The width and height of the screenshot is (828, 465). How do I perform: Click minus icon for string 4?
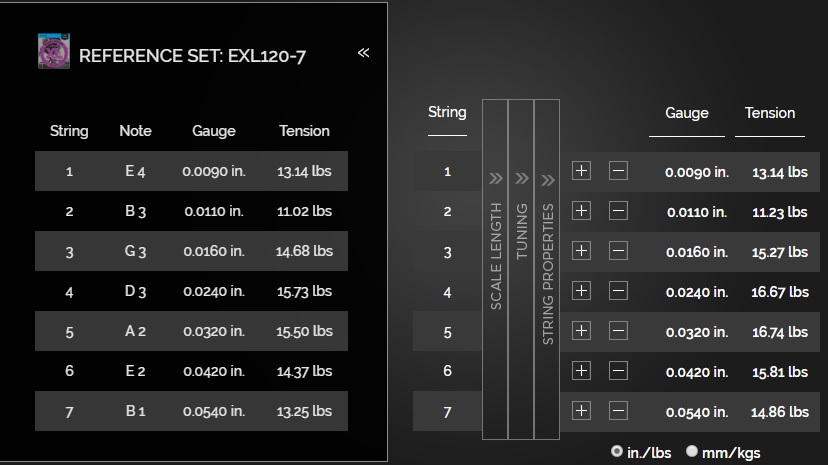[618, 291]
